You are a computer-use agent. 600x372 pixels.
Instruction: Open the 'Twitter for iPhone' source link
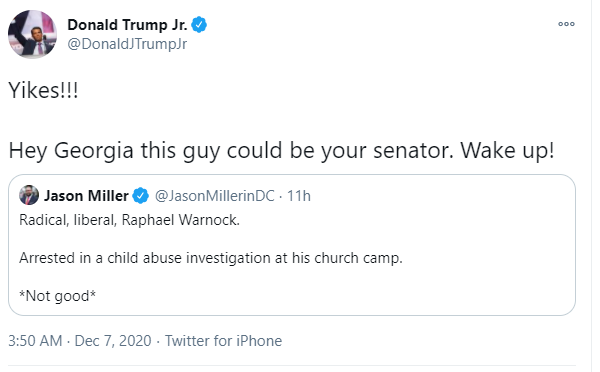pos(223,341)
